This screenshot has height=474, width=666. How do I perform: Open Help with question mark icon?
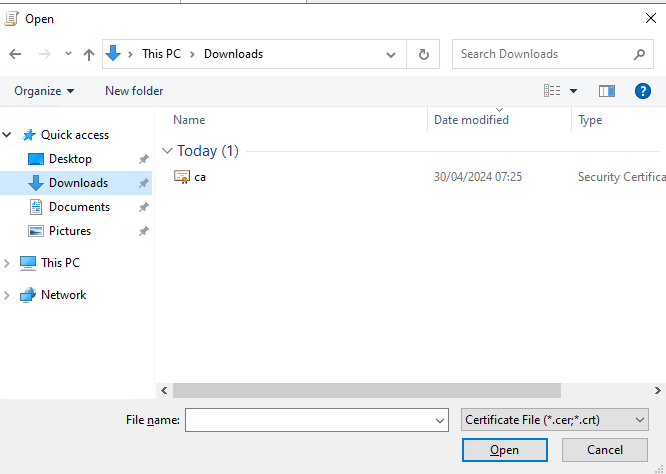click(x=643, y=91)
